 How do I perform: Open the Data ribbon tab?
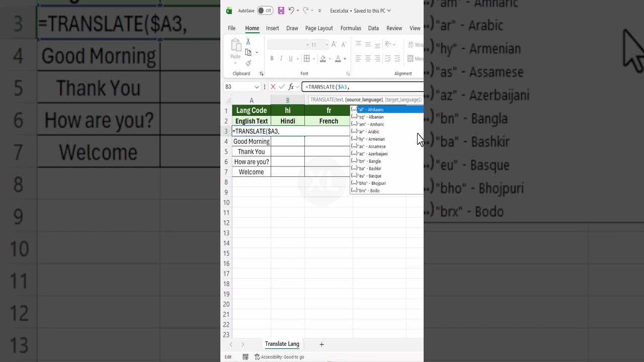point(373,28)
